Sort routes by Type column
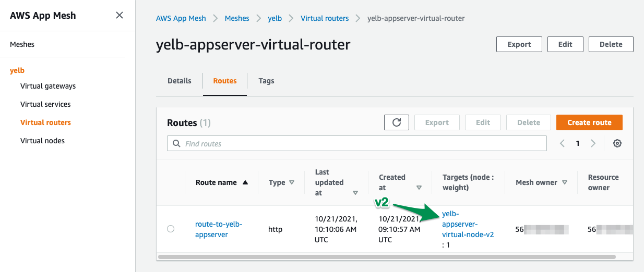 [x=292, y=182]
